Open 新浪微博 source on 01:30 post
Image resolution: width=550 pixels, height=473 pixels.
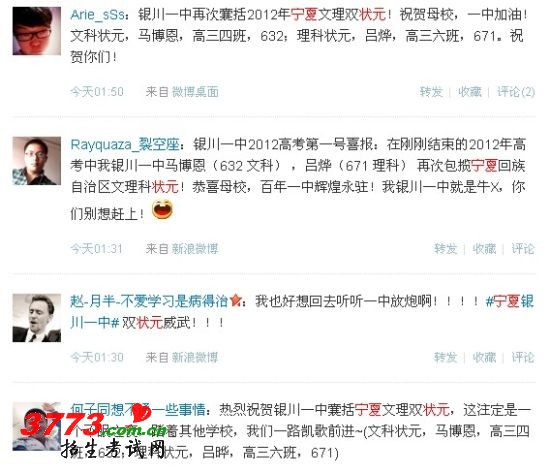coord(195,358)
